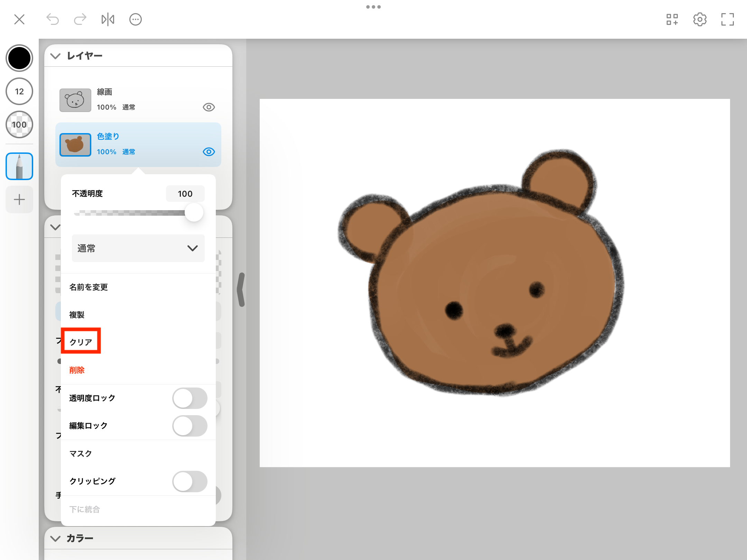Image resolution: width=747 pixels, height=560 pixels.
Task: Open the settings gear
Action: pos(700,19)
